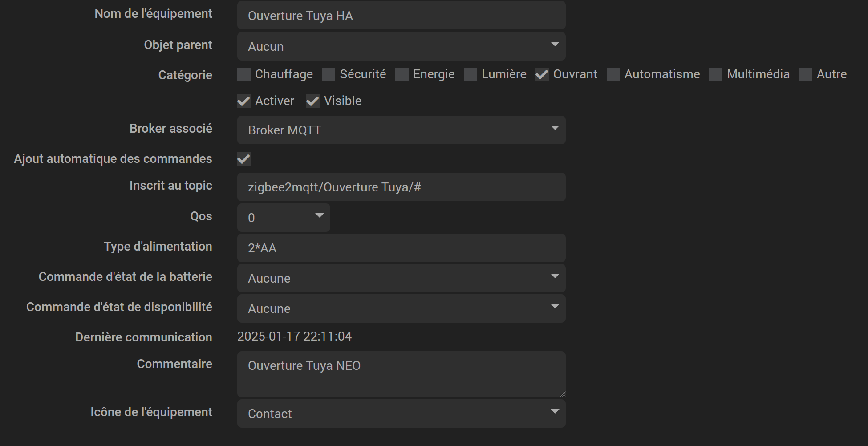This screenshot has height=446, width=868.
Task: Click the equipment name field
Action: click(401, 15)
